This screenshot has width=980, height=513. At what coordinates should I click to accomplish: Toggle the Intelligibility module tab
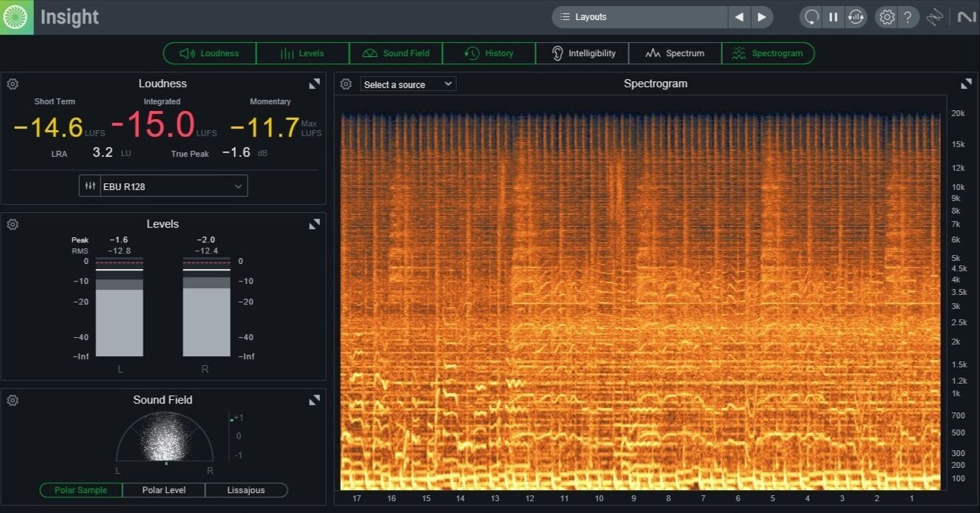tap(582, 53)
